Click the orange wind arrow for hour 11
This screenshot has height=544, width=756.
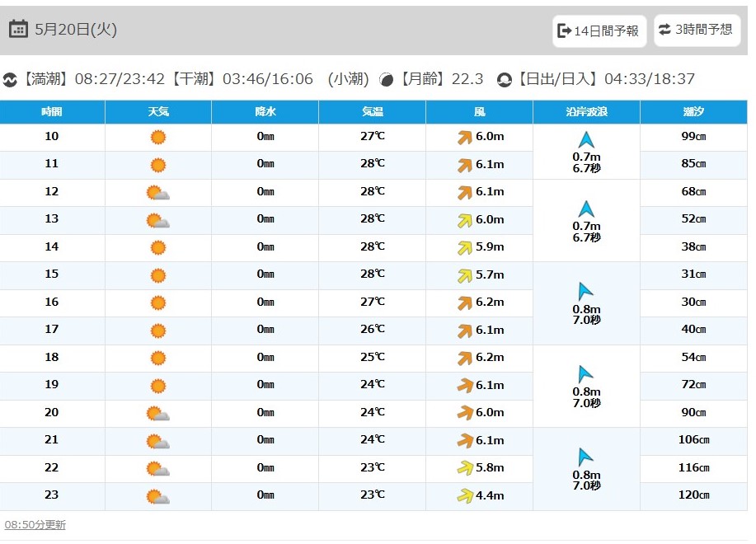pyautogui.click(x=465, y=166)
